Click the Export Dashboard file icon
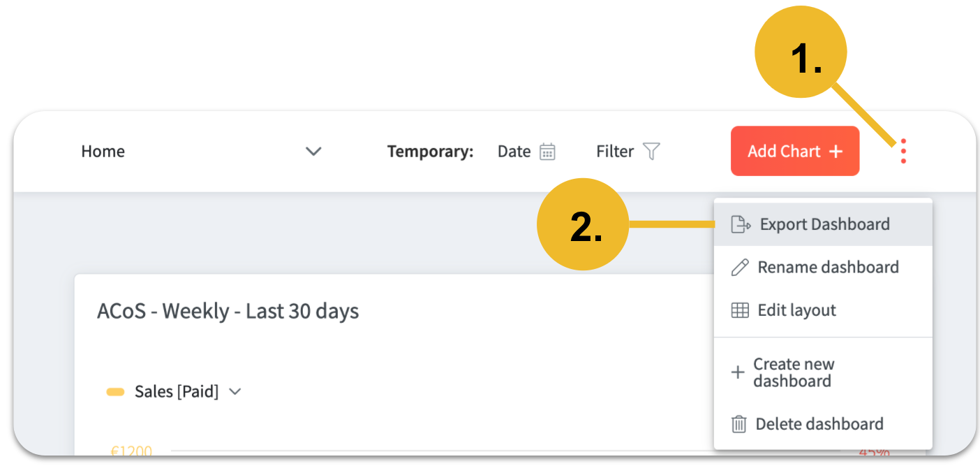Viewport: 980px width, 473px height. pos(740,224)
